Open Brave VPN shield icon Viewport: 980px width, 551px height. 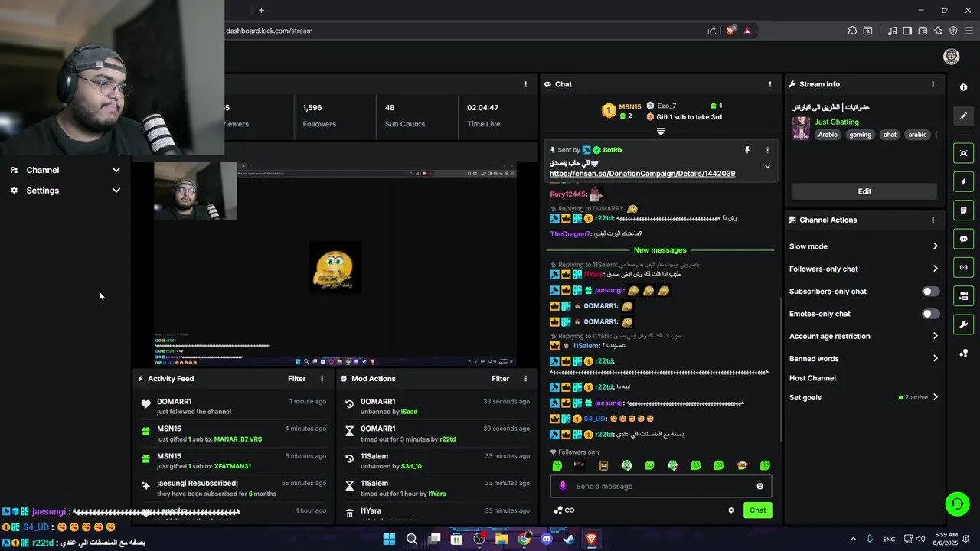(953, 31)
